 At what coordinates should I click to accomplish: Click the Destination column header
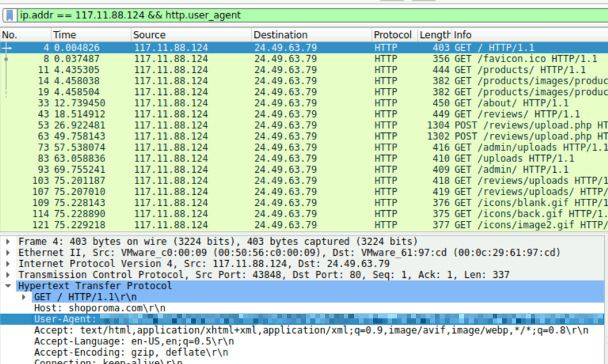[310, 35]
